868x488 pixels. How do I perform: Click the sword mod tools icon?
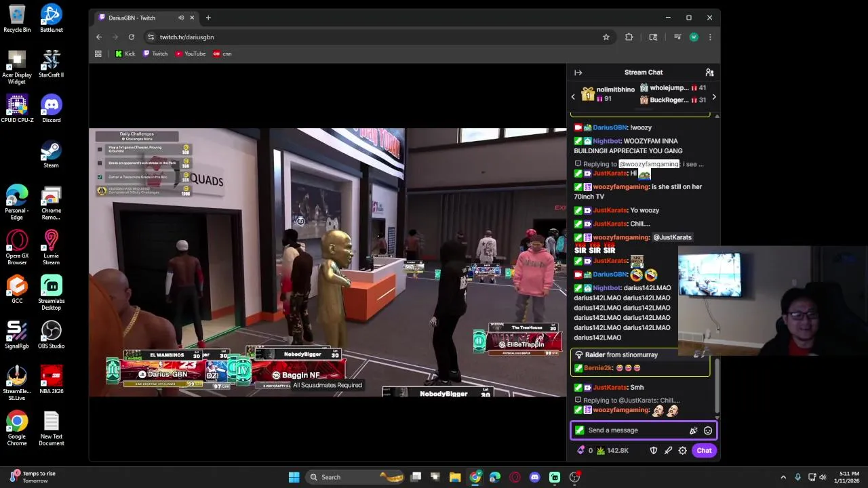pos(668,450)
